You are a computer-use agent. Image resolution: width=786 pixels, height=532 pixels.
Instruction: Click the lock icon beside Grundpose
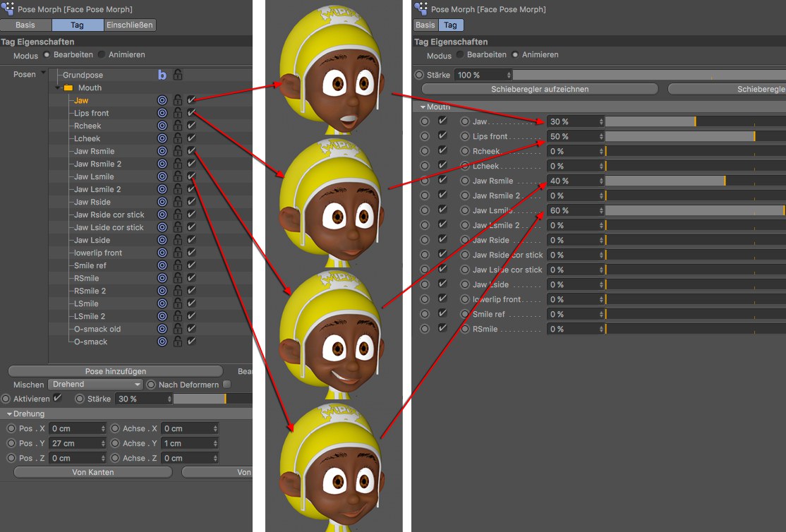[x=178, y=75]
